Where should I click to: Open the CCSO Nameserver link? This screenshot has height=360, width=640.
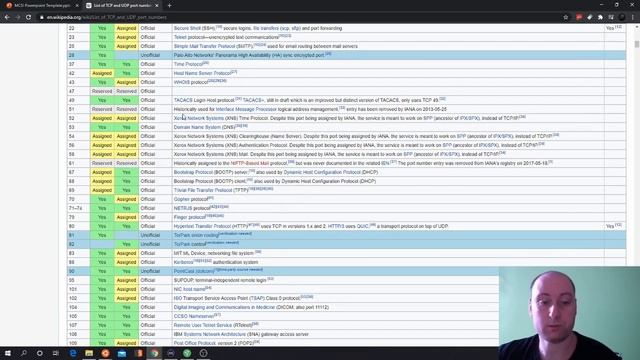click(194, 316)
